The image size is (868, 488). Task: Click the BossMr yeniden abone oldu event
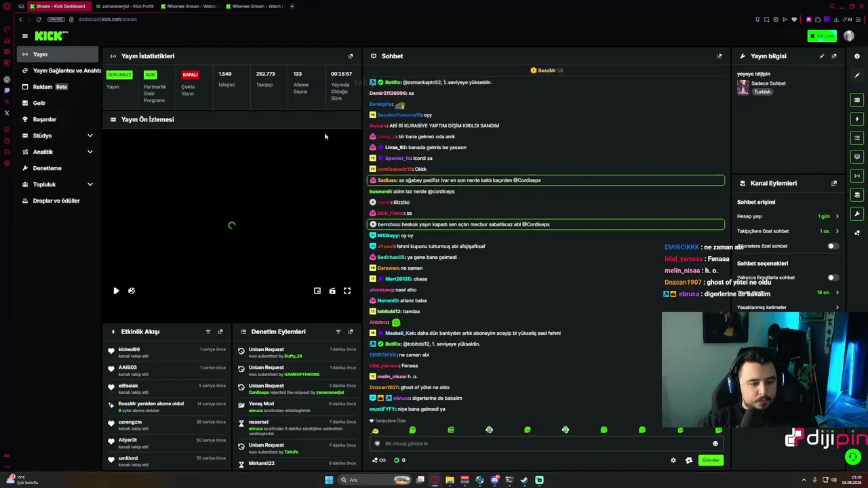click(x=166, y=407)
